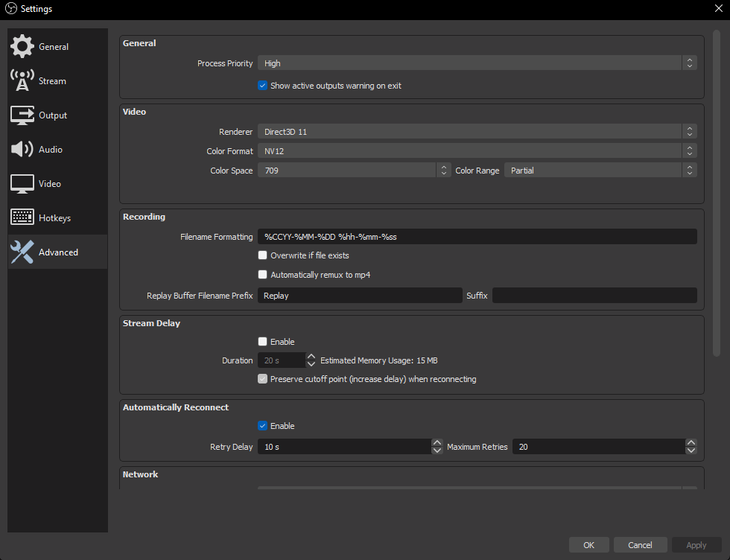Click the Replay Buffer Suffix field
730x560 pixels.
point(594,295)
